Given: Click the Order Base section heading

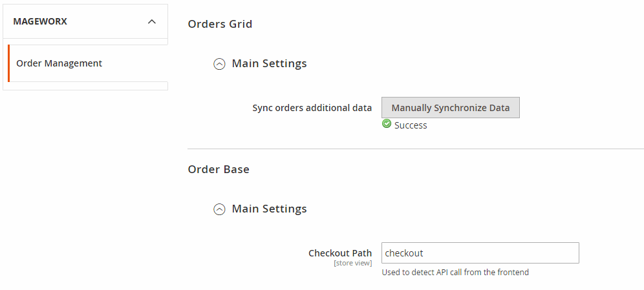Looking at the screenshot, I should (x=219, y=169).
